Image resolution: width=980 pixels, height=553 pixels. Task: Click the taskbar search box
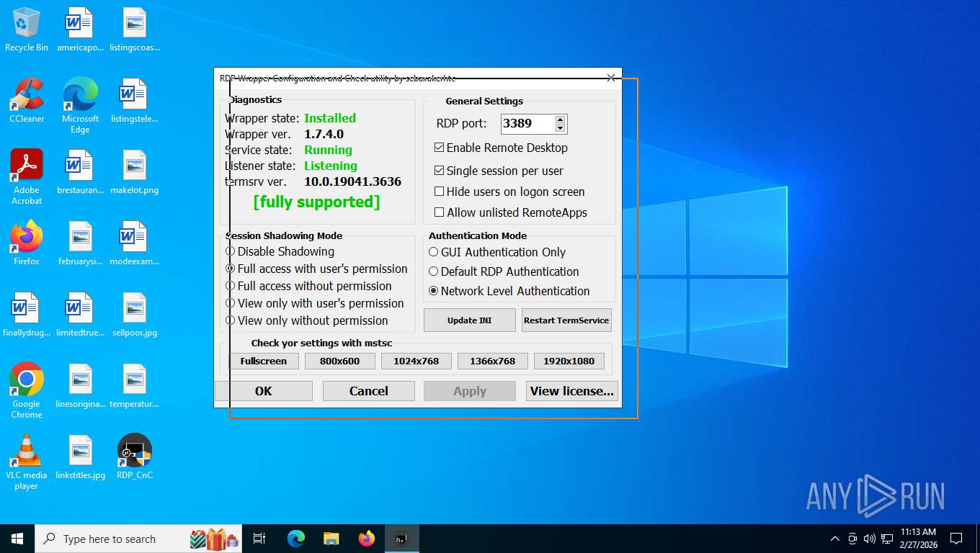coord(138,539)
